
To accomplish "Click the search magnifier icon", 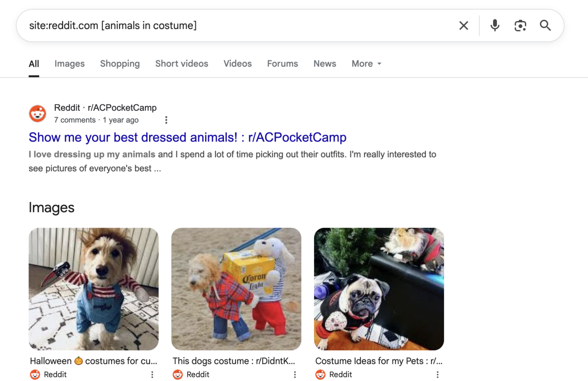I will (545, 25).
